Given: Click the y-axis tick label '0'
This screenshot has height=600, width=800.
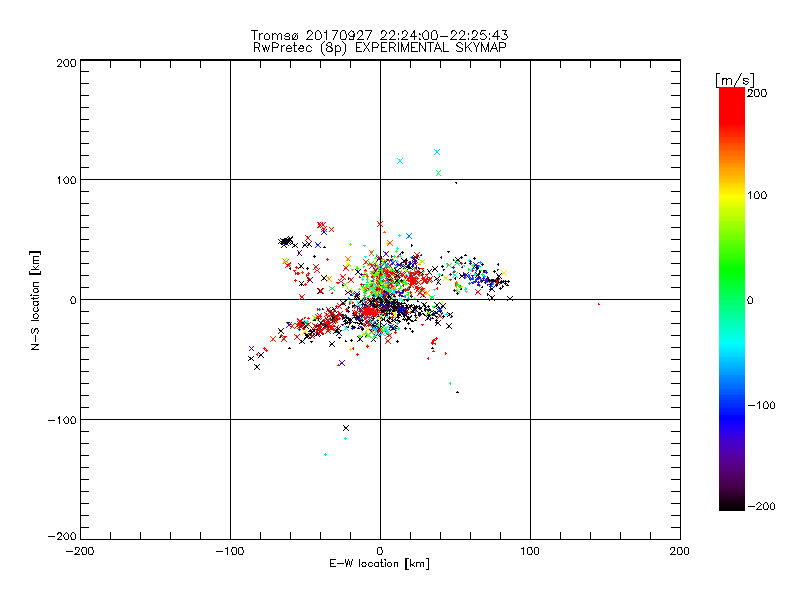Looking at the screenshot, I should [73, 300].
